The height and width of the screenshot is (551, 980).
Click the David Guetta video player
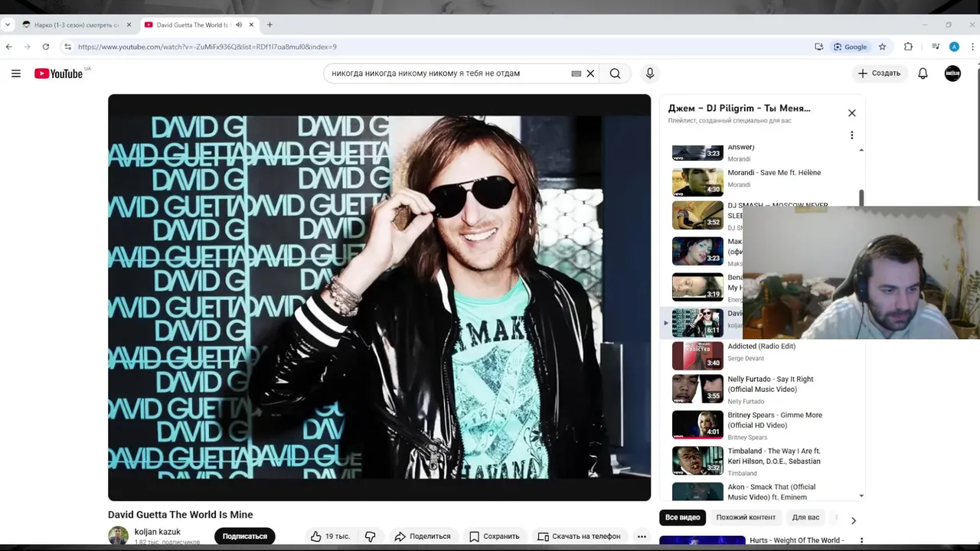(379, 298)
